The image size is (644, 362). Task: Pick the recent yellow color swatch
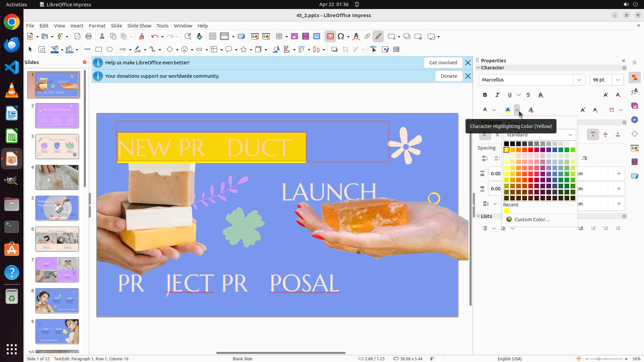(506, 211)
